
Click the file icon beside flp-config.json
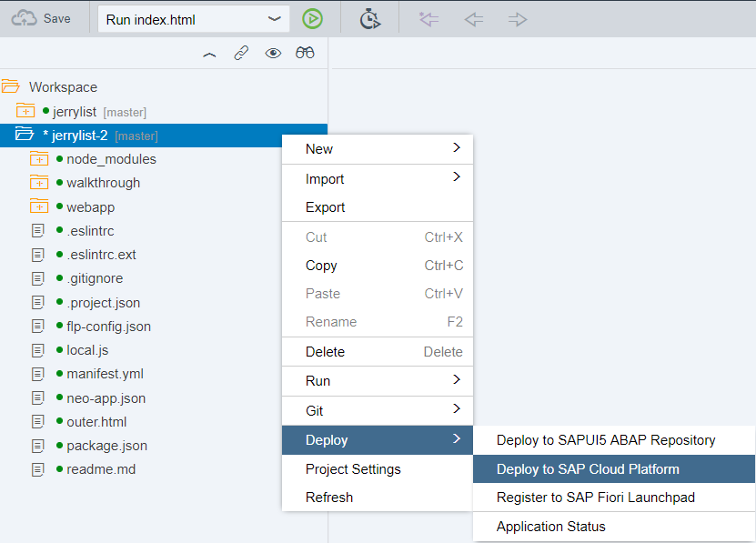pyautogui.click(x=37, y=327)
